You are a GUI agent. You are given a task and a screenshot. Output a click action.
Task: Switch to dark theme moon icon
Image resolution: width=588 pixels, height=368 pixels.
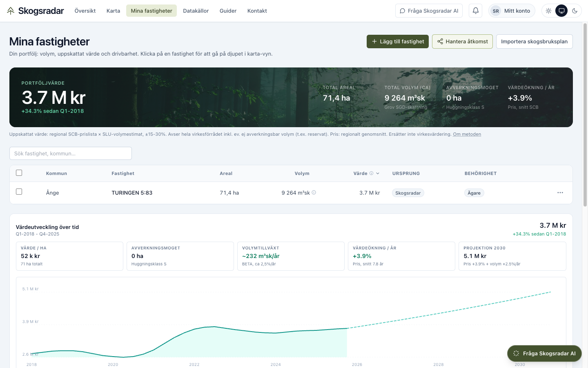click(x=575, y=11)
